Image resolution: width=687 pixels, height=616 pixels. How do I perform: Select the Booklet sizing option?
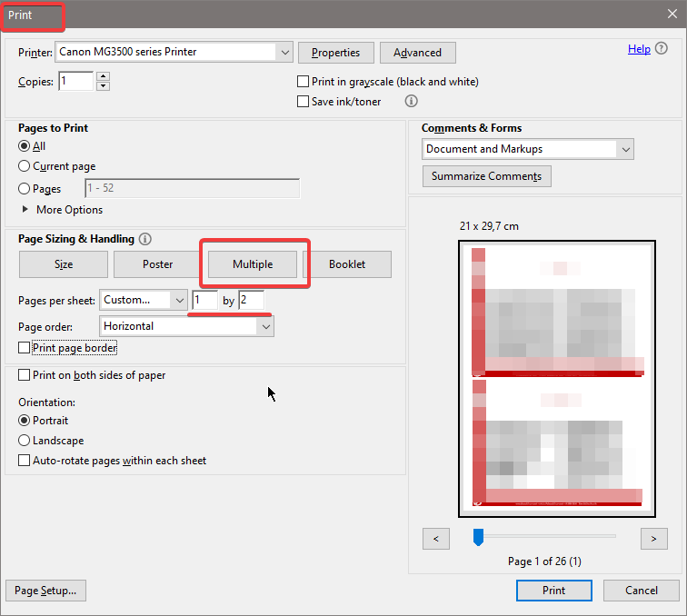[347, 264]
